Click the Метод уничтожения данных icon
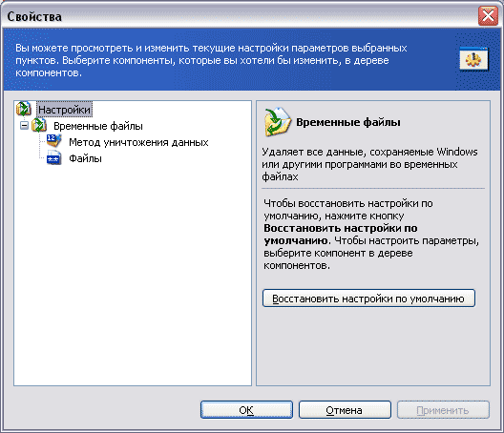 [54, 141]
